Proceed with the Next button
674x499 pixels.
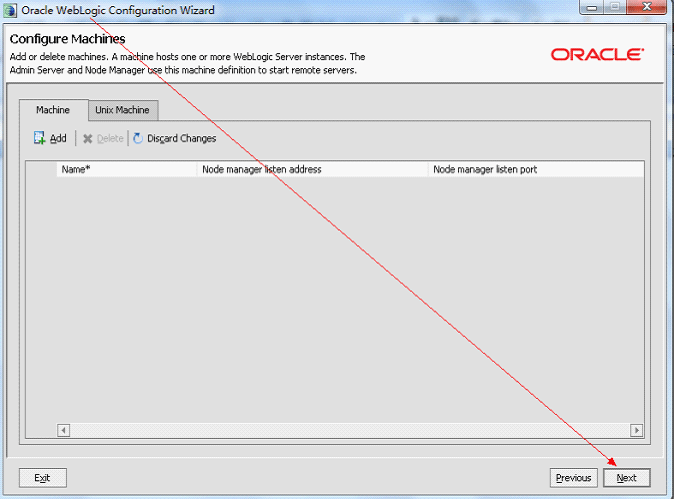[x=627, y=478]
